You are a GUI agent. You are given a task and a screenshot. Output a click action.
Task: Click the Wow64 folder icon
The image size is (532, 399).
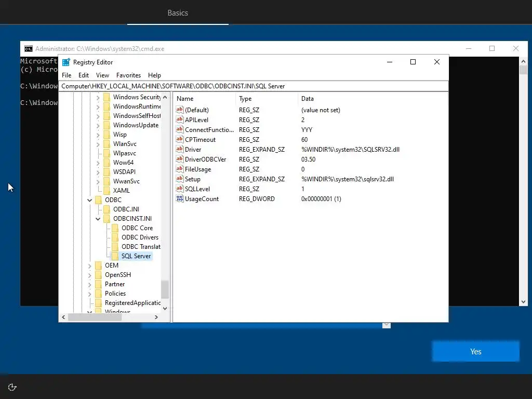click(x=107, y=163)
